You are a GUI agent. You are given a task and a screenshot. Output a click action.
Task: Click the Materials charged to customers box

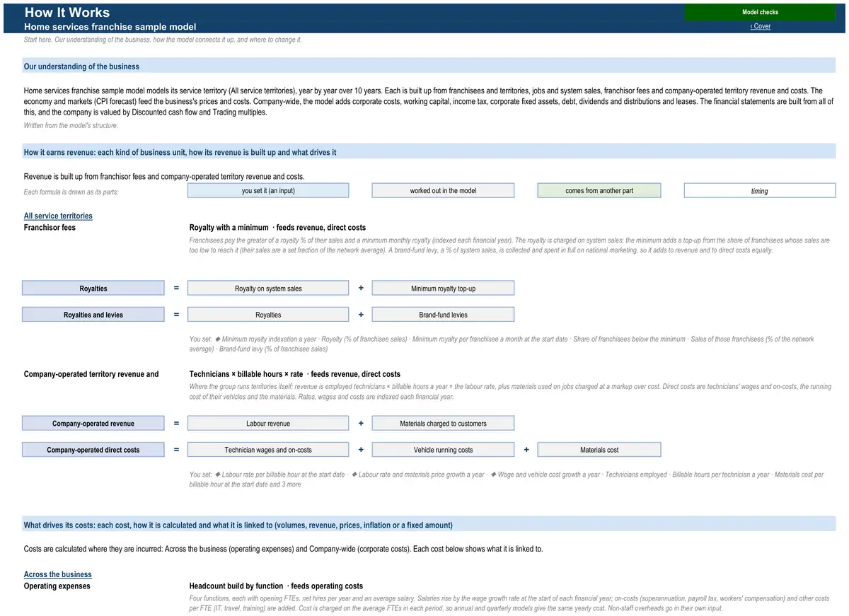[x=443, y=423]
